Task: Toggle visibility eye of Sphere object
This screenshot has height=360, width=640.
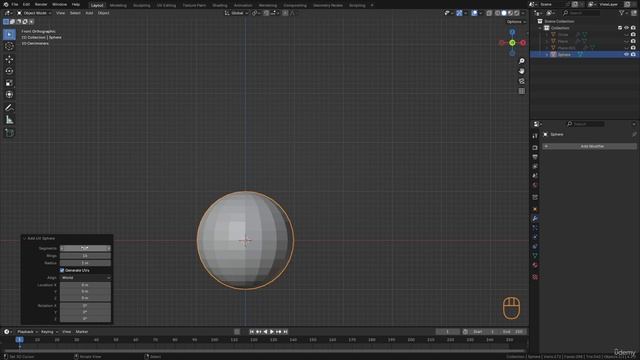Action: click(627, 54)
